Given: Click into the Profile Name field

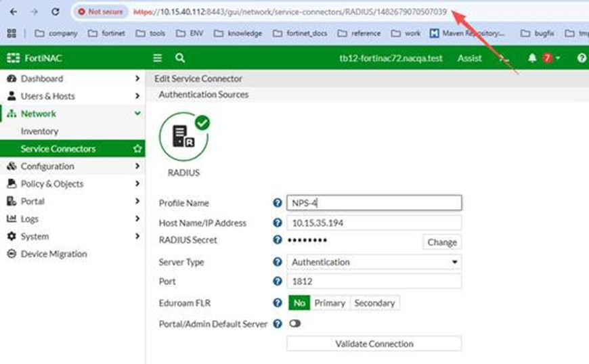Looking at the screenshot, I should [x=374, y=203].
